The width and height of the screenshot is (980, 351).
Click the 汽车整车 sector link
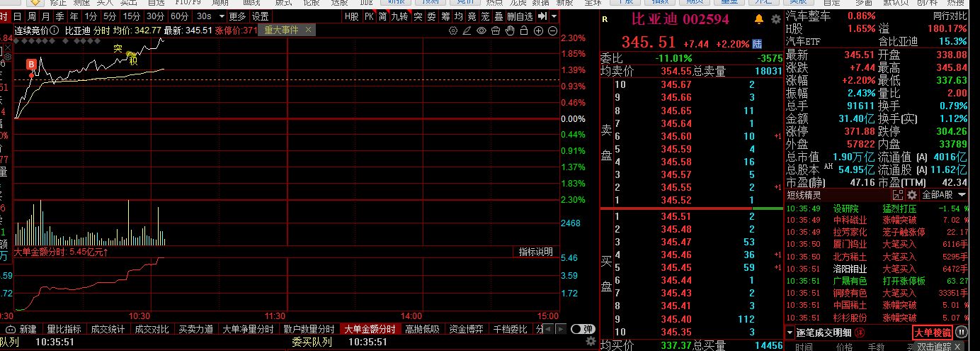[809, 16]
